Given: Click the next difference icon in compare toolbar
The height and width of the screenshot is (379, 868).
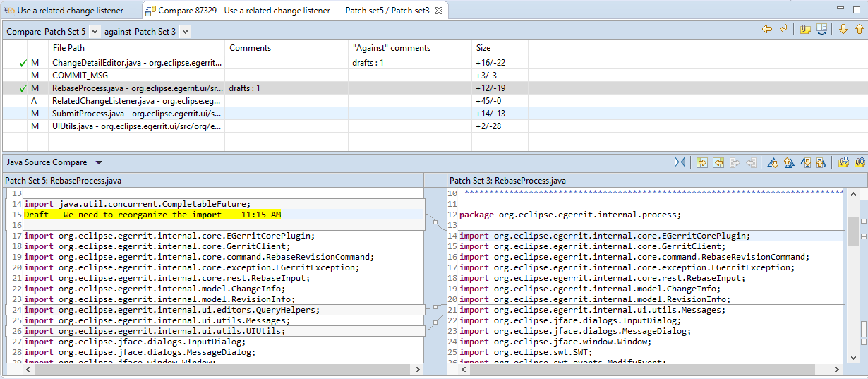Looking at the screenshot, I should tap(773, 162).
